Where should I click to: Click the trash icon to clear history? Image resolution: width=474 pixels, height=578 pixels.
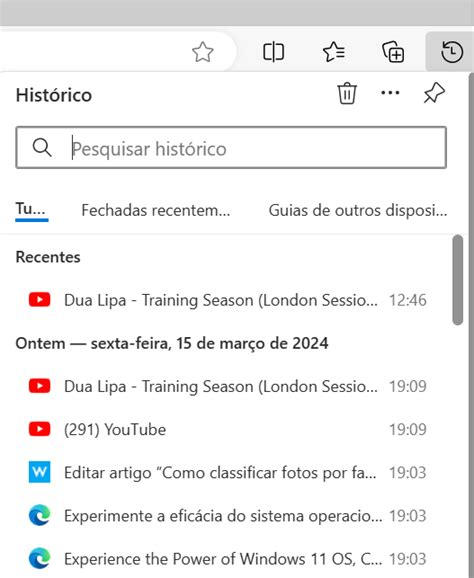point(347,93)
